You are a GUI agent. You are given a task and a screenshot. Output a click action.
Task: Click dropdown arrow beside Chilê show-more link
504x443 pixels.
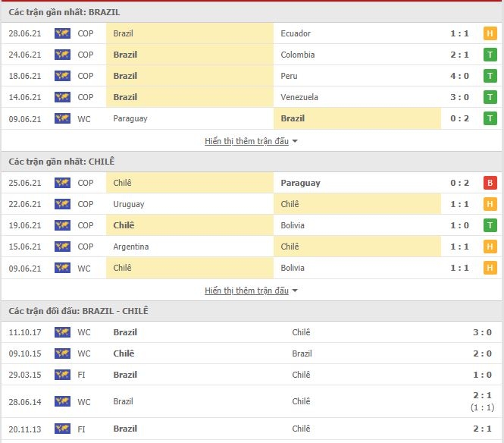(x=295, y=291)
